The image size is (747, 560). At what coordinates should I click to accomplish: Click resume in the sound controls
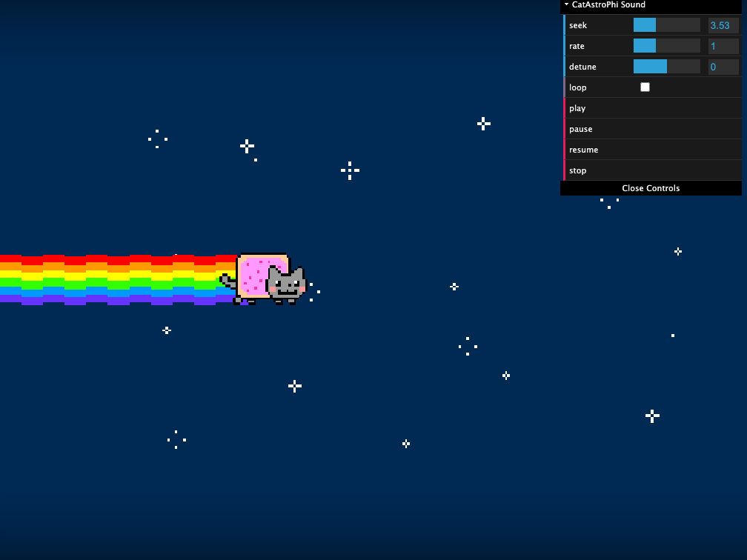(653, 150)
